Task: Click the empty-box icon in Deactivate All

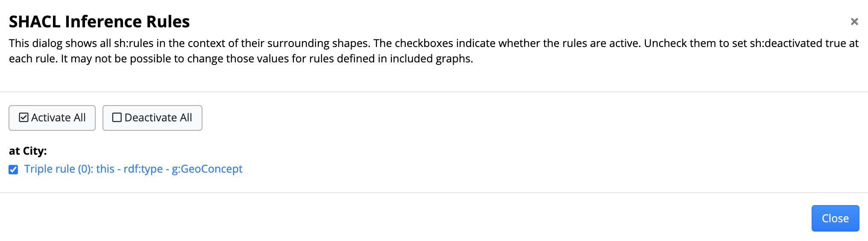Action: (117, 118)
